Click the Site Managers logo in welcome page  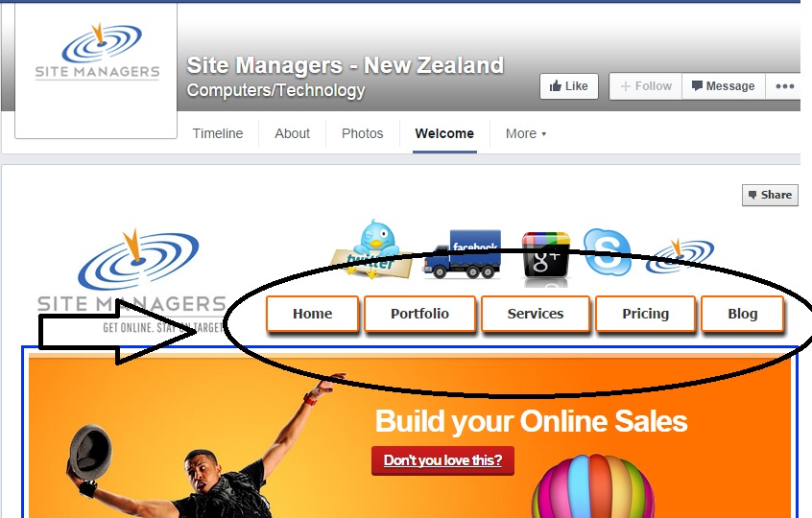(132, 282)
